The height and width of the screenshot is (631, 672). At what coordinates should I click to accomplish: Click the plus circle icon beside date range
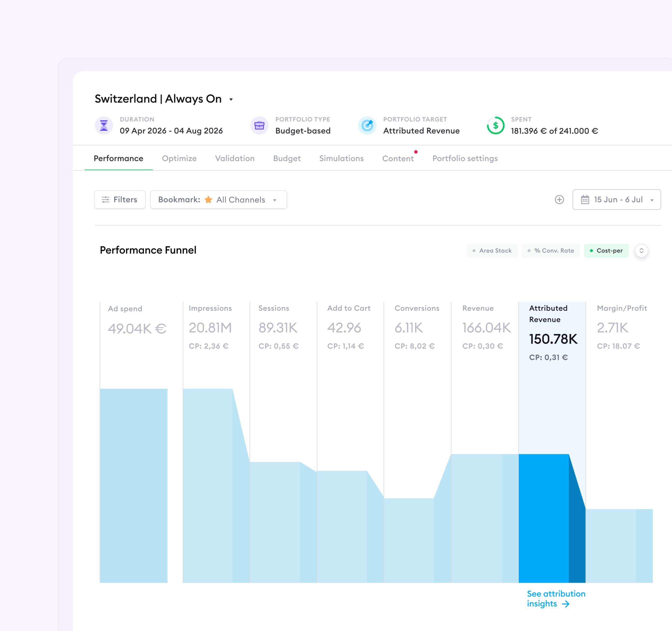pos(559,200)
